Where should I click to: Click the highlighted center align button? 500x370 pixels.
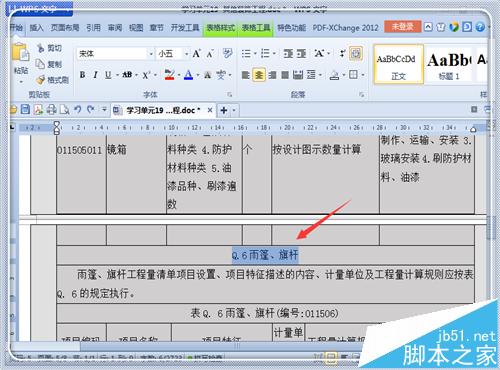pos(259,75)
